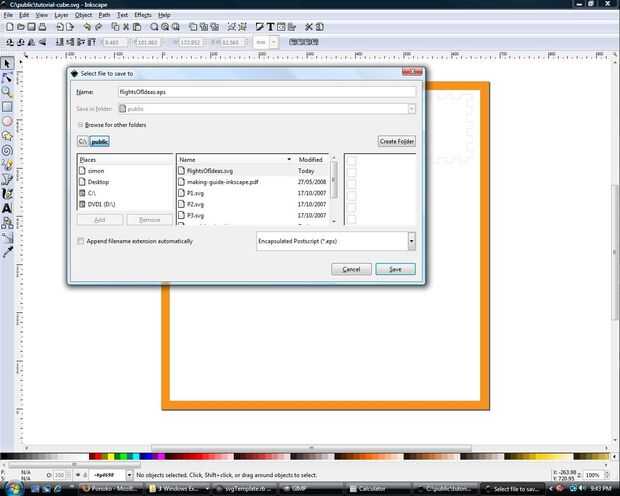Select the Text tool in toolbox
The image size is (620, 496).
click(x=7, y=208)
